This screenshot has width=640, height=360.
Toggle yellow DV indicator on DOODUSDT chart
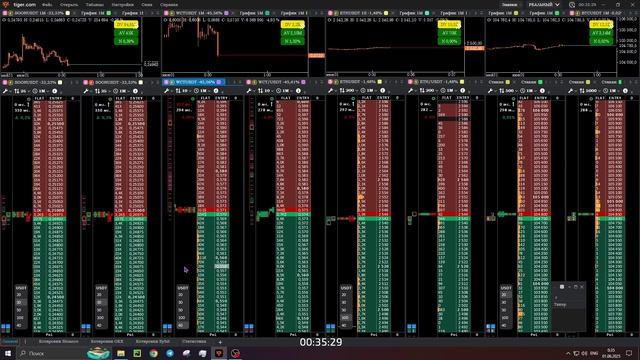126,25
